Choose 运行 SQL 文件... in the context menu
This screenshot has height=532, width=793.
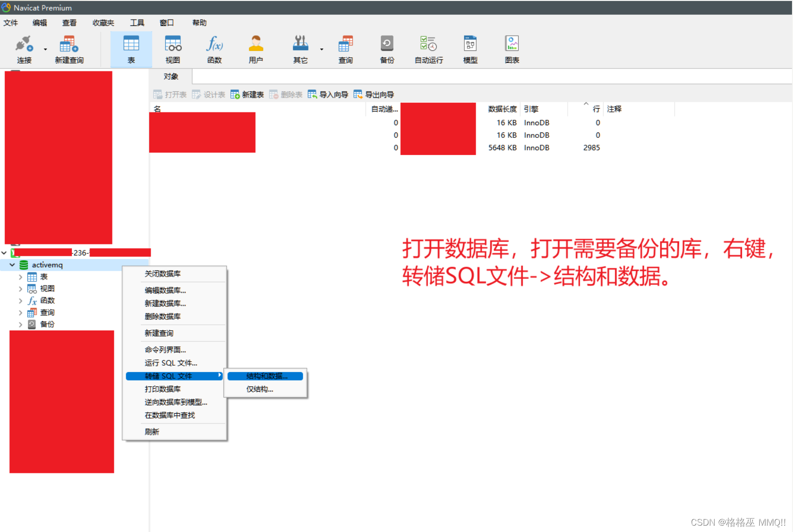click(x=175, y=363)
